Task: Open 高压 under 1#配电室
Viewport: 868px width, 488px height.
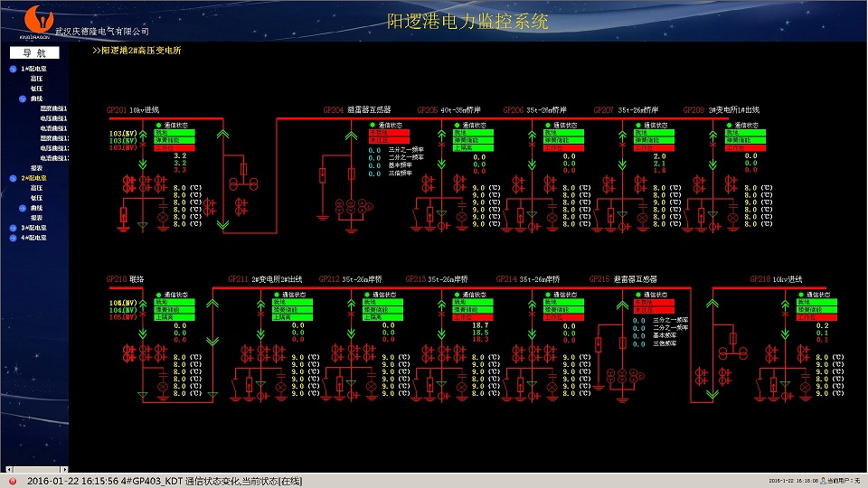Action: coord(36,79)
